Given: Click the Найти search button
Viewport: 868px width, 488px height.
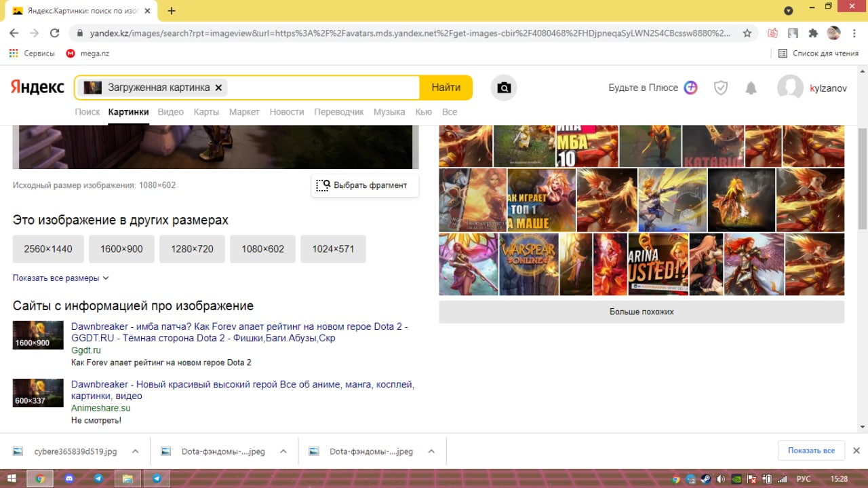Looking at the screenshot, I should click(446, 88).
